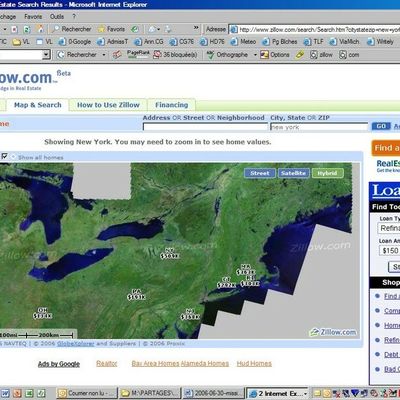Click the highlighter icon in Google toolbar
The width and height of the screenshot is (400, 400).
coord(300,54)
